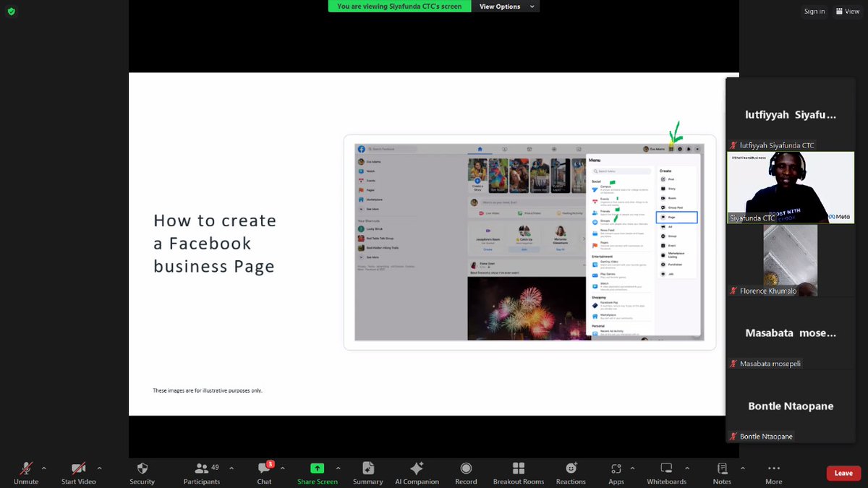
Task: Open the meeting Summary tool
Action: (368, 473)
